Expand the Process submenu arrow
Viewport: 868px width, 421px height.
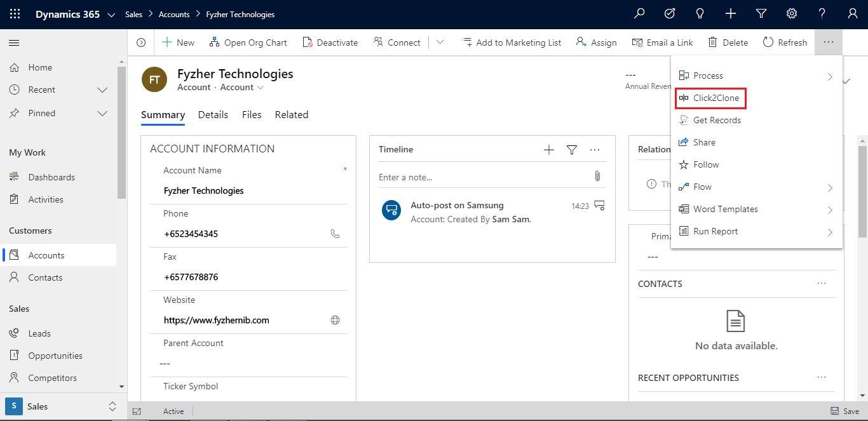point(830,77)
